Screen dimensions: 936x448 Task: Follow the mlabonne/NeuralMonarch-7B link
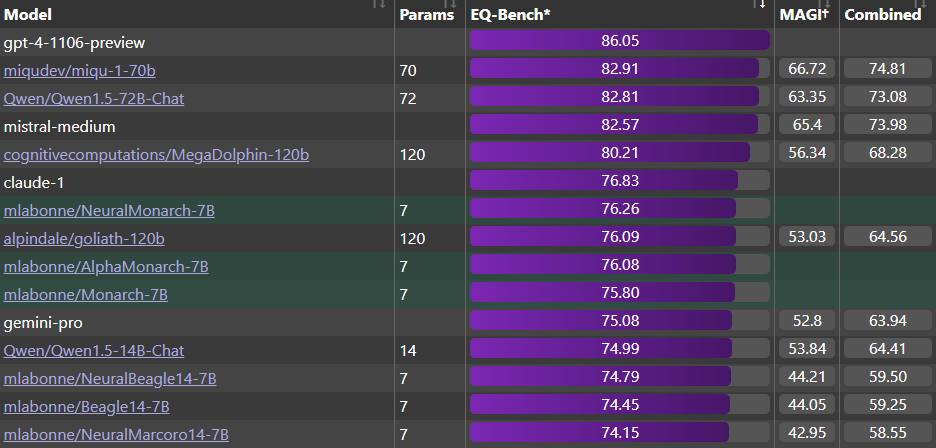(109, 211)
